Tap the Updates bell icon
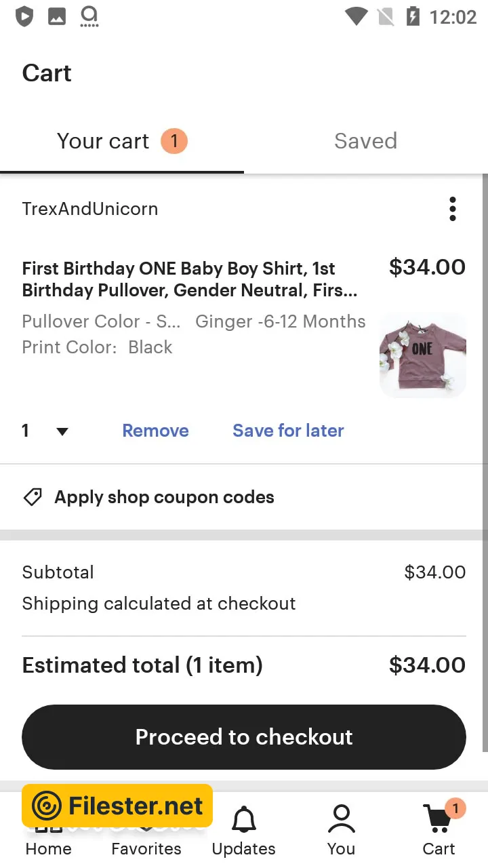Viewport: 488px width, 868px height. (244, 820)
